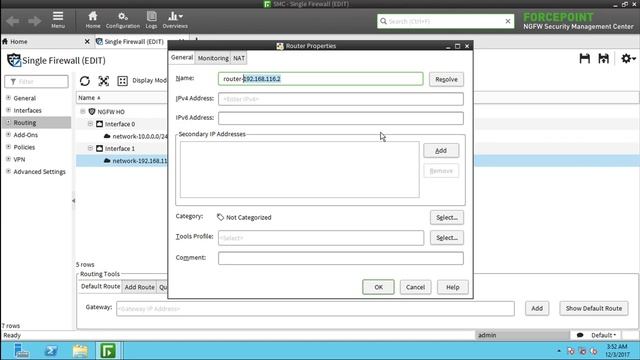Click the IPv4 Address field
The image size is (640, 360).
pos(341,99)
